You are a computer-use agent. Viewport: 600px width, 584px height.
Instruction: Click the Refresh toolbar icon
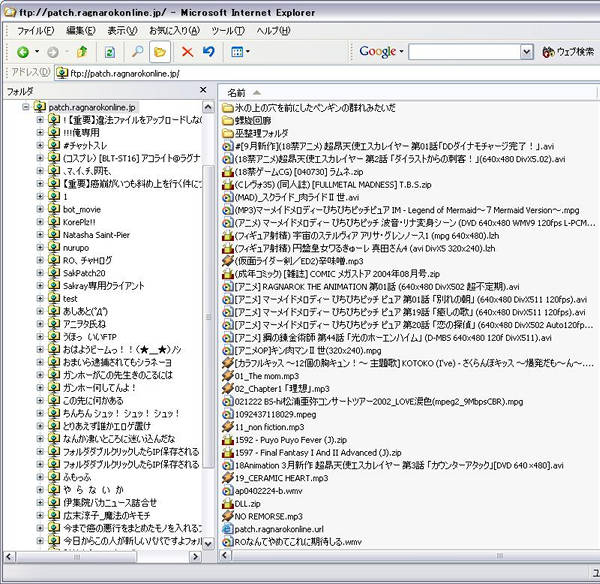coord(109,51)
